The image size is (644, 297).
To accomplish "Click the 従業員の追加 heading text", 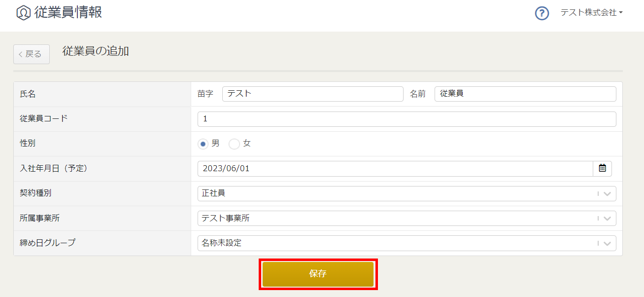I will (96, 51).
